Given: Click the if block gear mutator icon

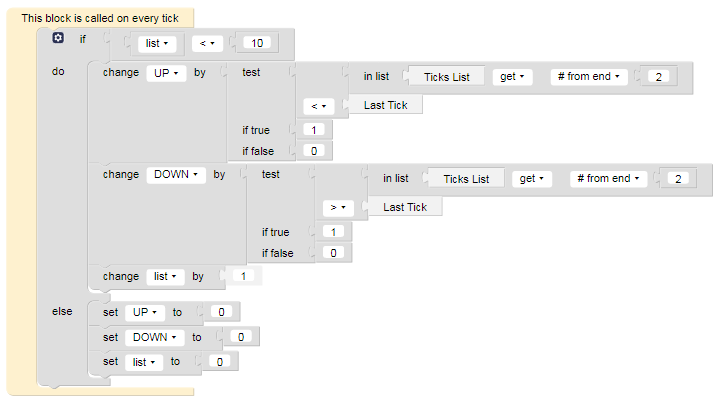Looking at the screenshot, I should (x=58, y=38).
